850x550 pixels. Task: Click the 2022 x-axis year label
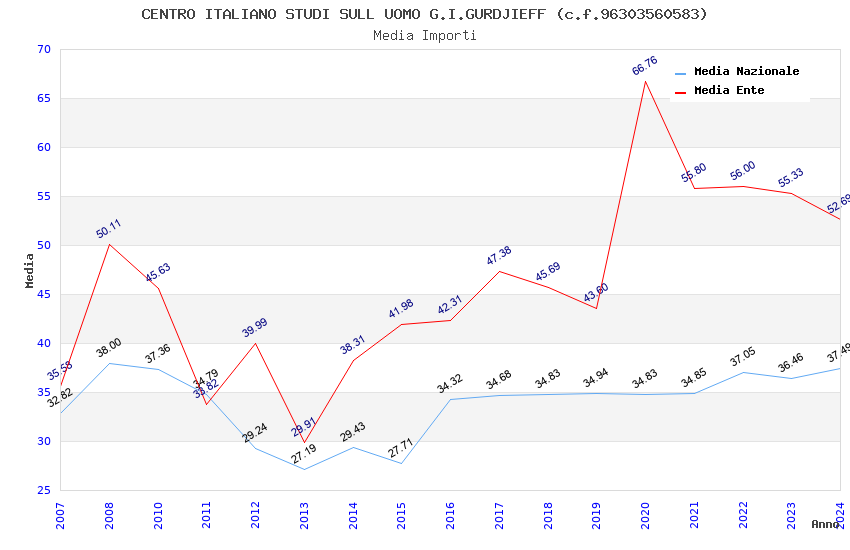click(x=743, y=515)
